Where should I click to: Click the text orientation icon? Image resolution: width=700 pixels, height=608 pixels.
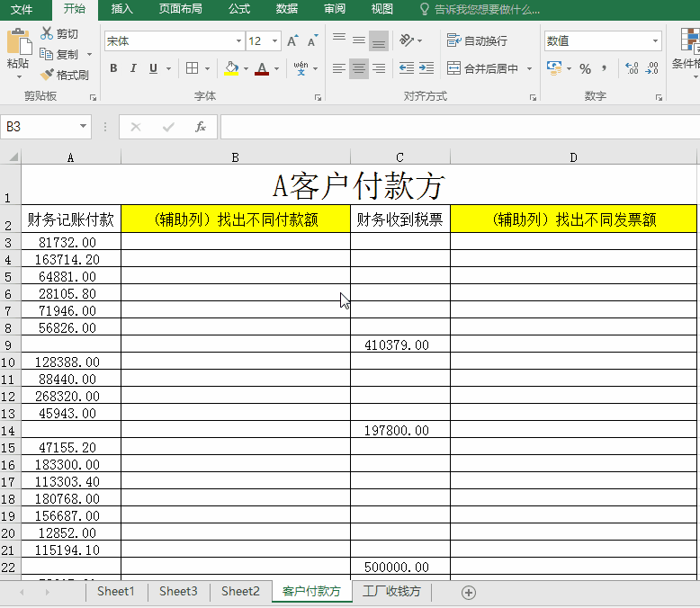[407, 40]
